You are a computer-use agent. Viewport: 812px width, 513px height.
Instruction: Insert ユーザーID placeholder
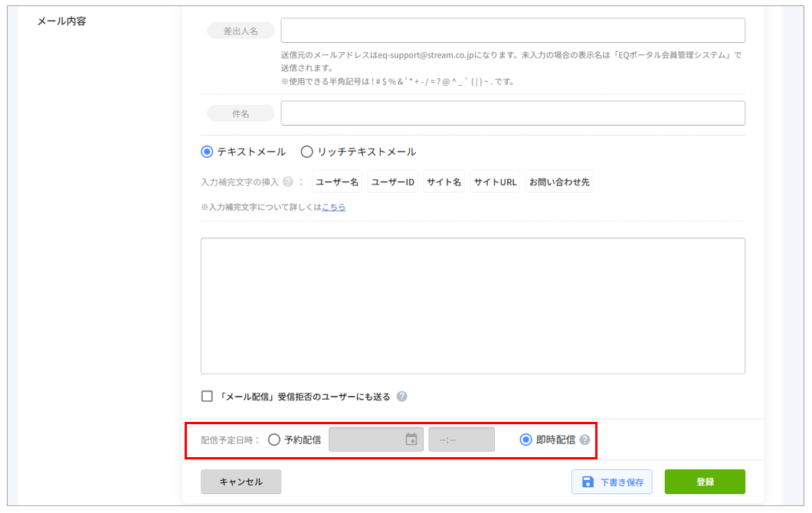(392, 181)
